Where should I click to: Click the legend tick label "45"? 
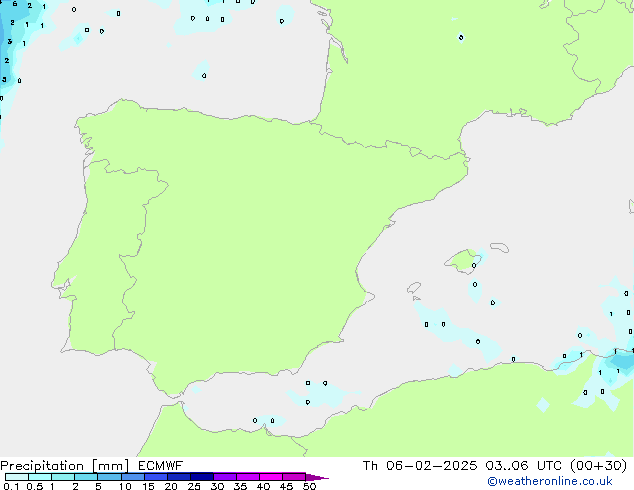286,486
